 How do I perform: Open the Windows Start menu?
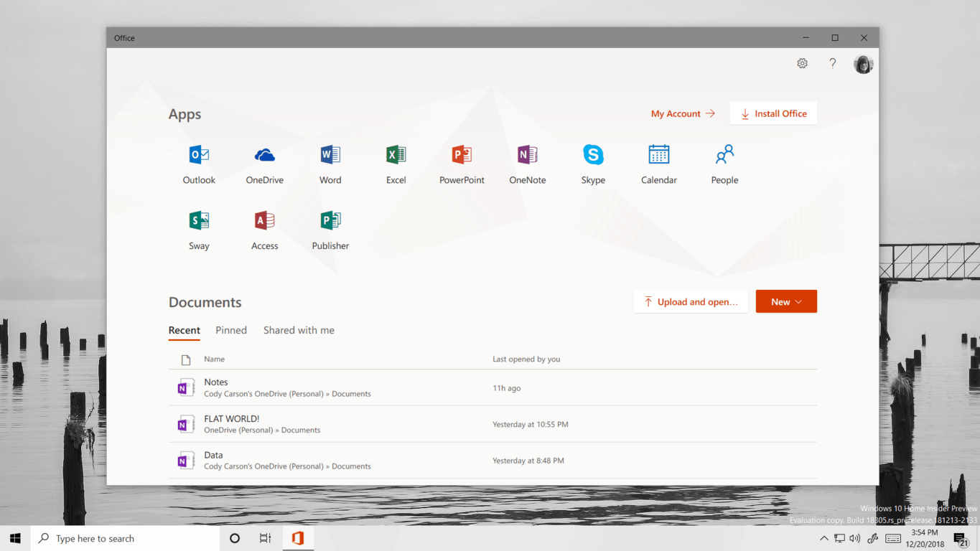pyautogui.click(x=15, y=538)
